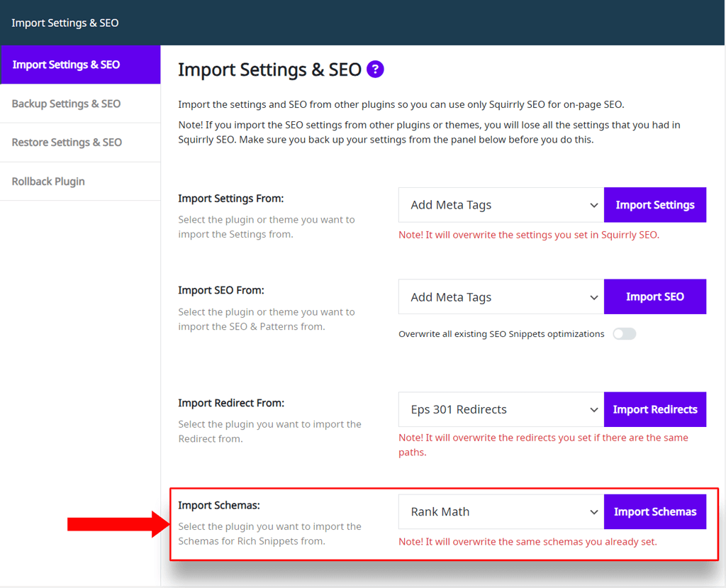This screenshot has height=588, width=726.
Task: Click the Import Settings button
Action: click(x=655, y=205)
